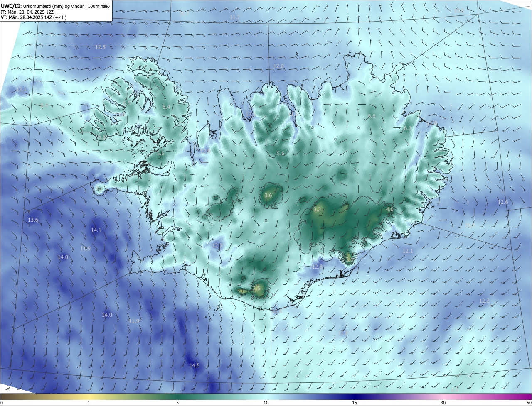Click the "IT: Mán. 28. 04. 2025 12Z" line
The image size is (532, 406).
pos(28,12)
